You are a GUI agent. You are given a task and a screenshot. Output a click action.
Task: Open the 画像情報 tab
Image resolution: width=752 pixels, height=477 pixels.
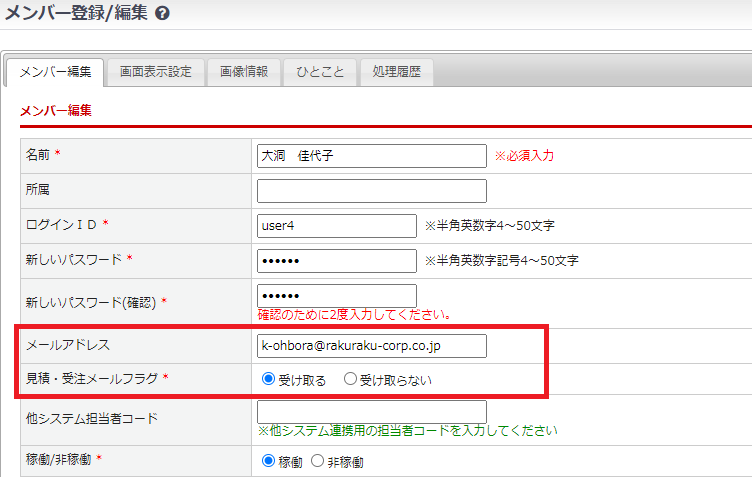tap(244, 72)
